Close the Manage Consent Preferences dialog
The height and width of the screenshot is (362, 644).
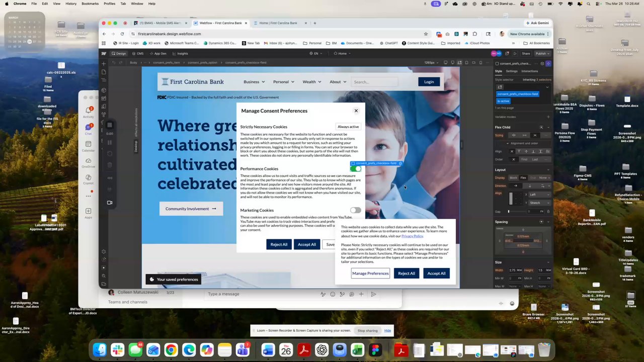click(x=356, y=111)
